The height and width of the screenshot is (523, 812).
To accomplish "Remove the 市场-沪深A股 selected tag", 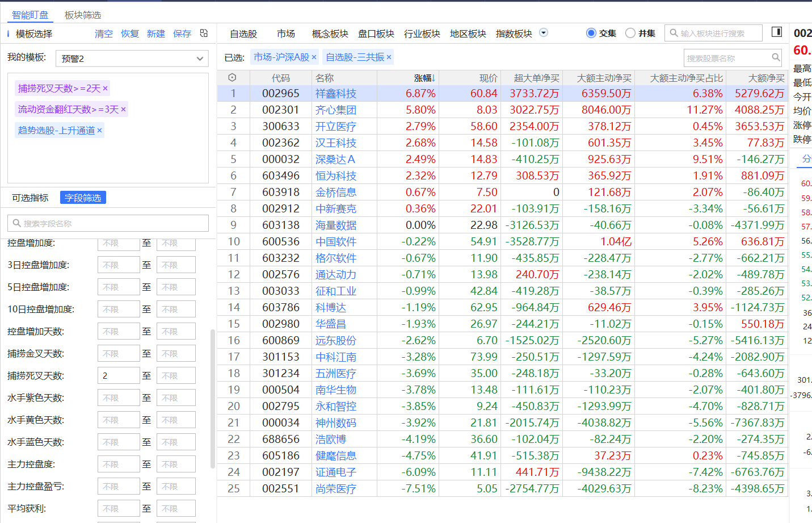I will point(314,57).
